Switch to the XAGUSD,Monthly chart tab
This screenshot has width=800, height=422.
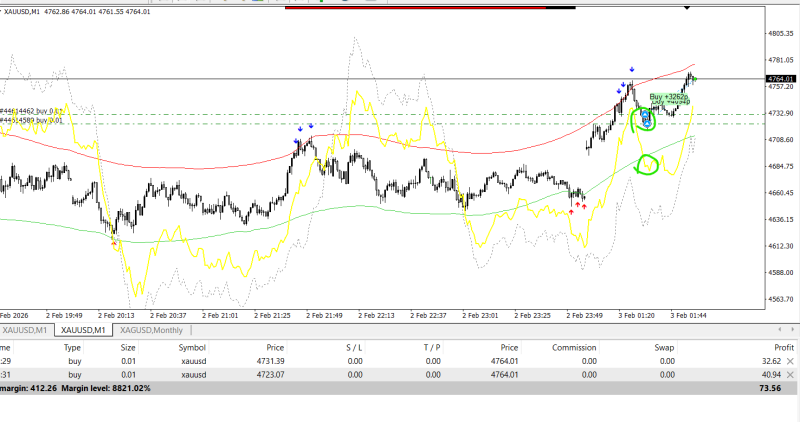151,330
